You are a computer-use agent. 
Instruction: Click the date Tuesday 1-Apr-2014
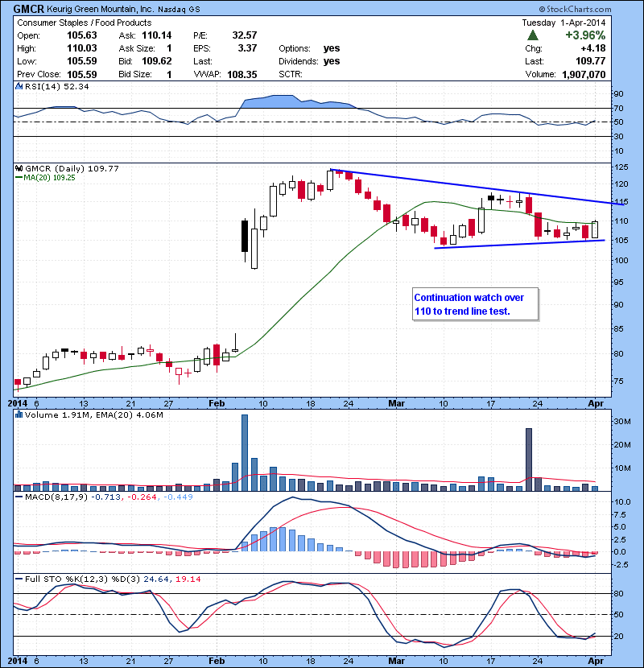(563, 23)
